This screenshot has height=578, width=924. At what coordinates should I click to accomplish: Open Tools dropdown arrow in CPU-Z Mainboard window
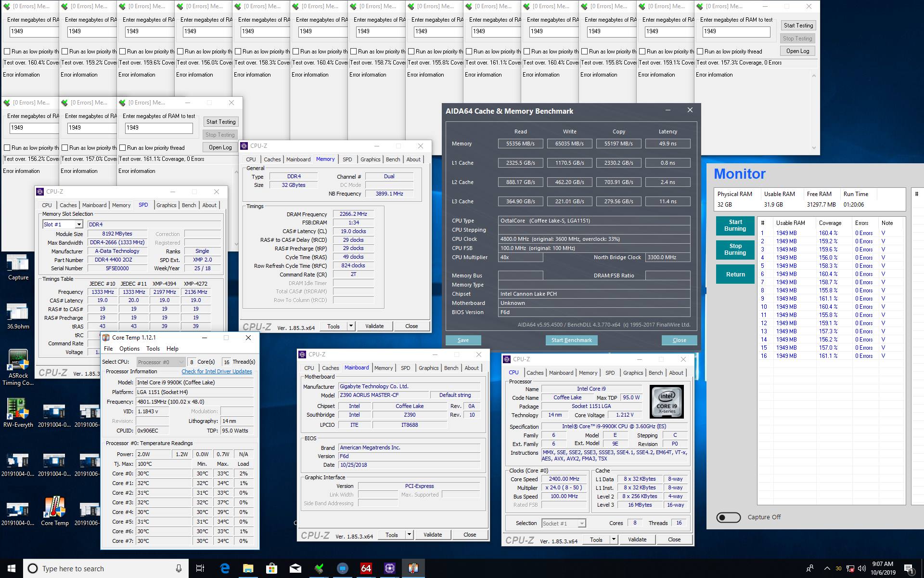tap(409, 535)
